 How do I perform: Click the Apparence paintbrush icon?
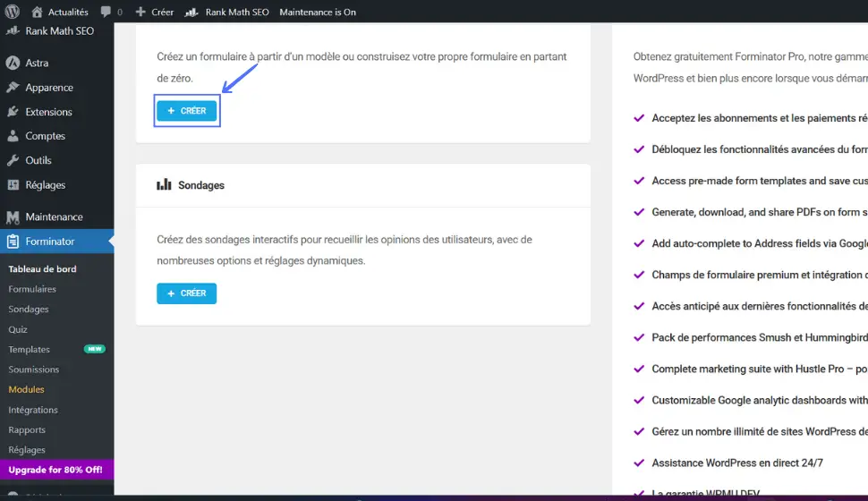point(13,88)
